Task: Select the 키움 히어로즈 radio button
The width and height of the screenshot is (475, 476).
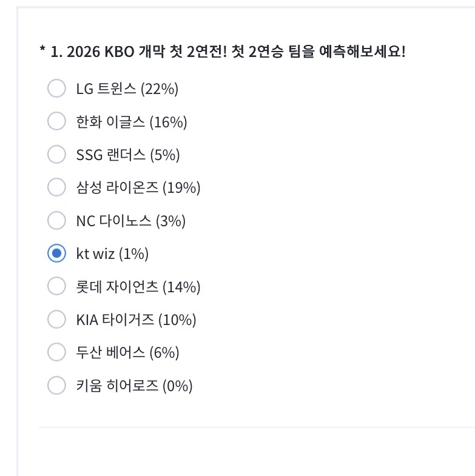Action: (56, 385)
